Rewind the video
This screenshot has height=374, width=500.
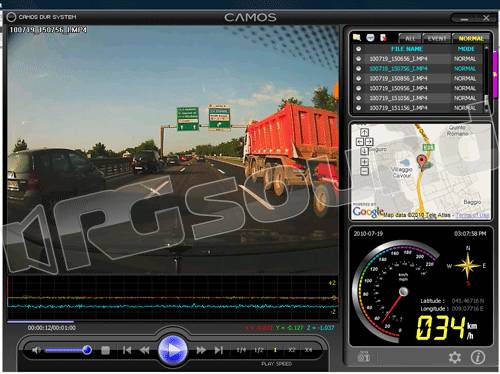[145, 350]
